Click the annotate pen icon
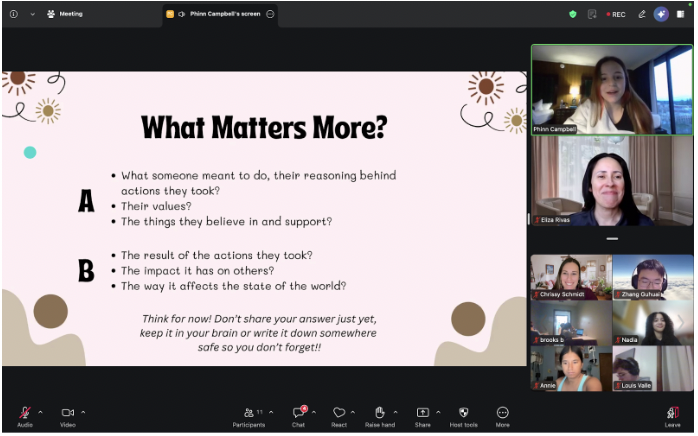 [642, 14]
